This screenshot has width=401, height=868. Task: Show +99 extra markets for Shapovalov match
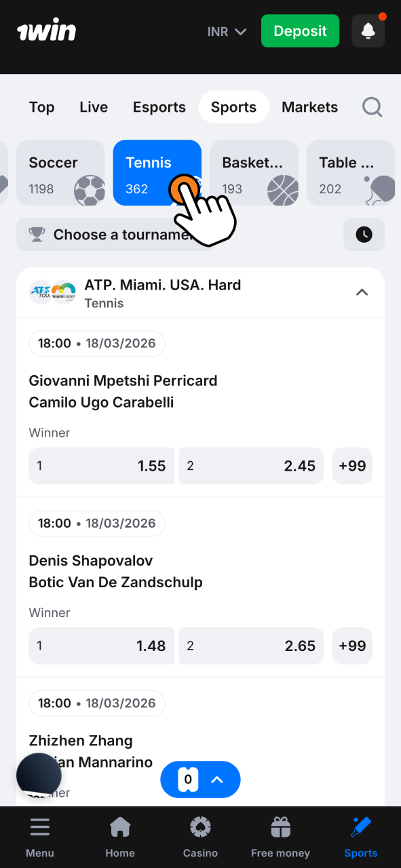point(352,646)
